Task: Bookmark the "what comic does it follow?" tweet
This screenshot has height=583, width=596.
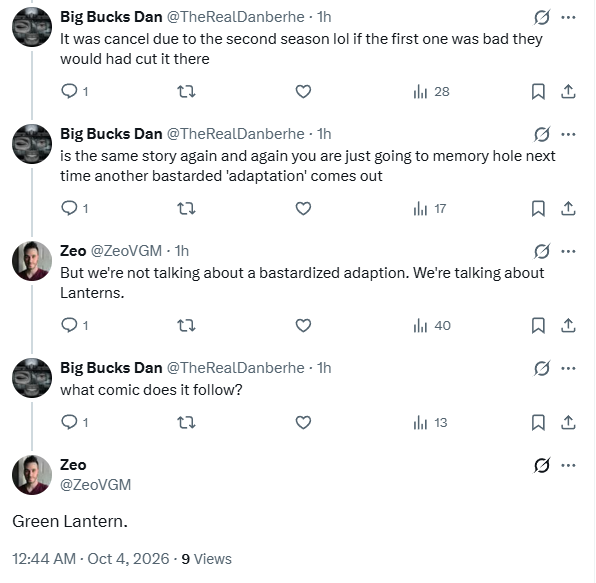Action: (538, 423)
